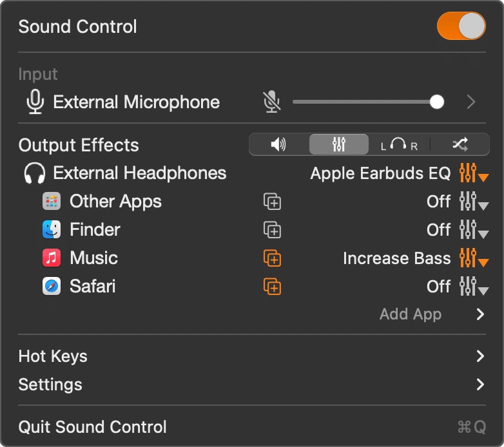Select the shuffle routing tab
The height and width of the screenshot is (447, 504).
coord(460,145)
